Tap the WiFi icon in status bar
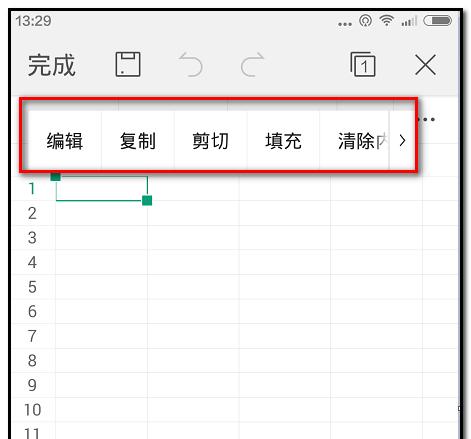 (387, 21)
